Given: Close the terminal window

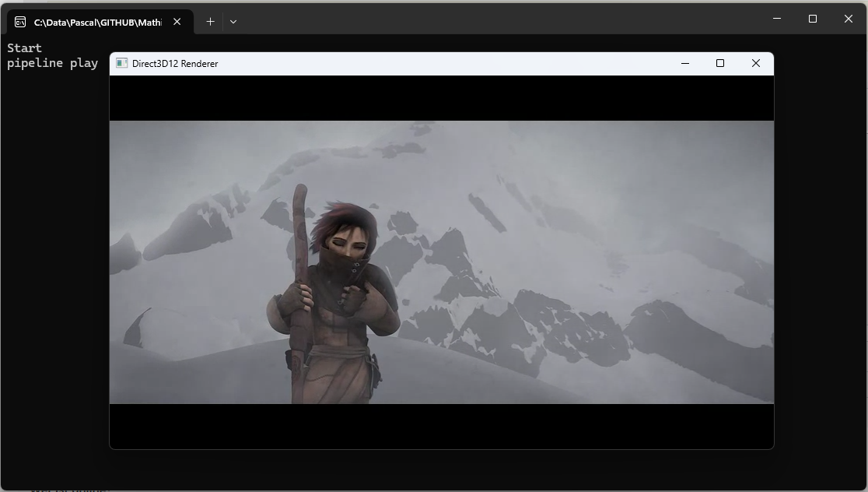Looking at the screenshot, I should [849, 19].
